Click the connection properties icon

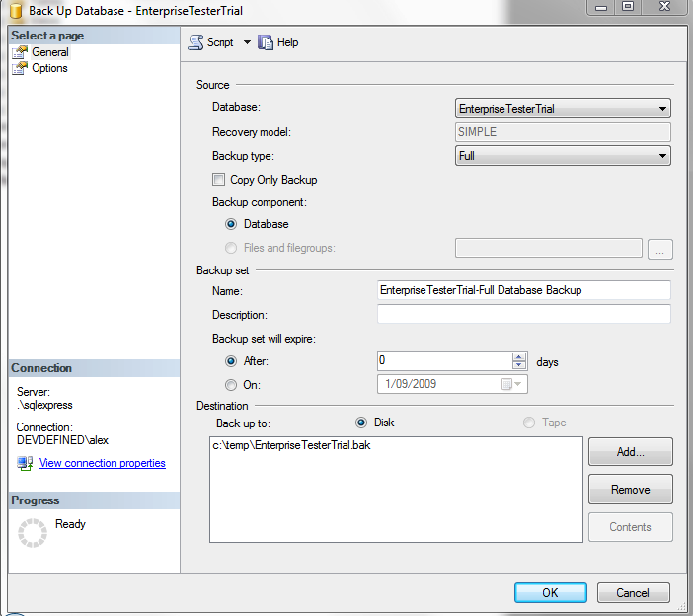(24, 463)
